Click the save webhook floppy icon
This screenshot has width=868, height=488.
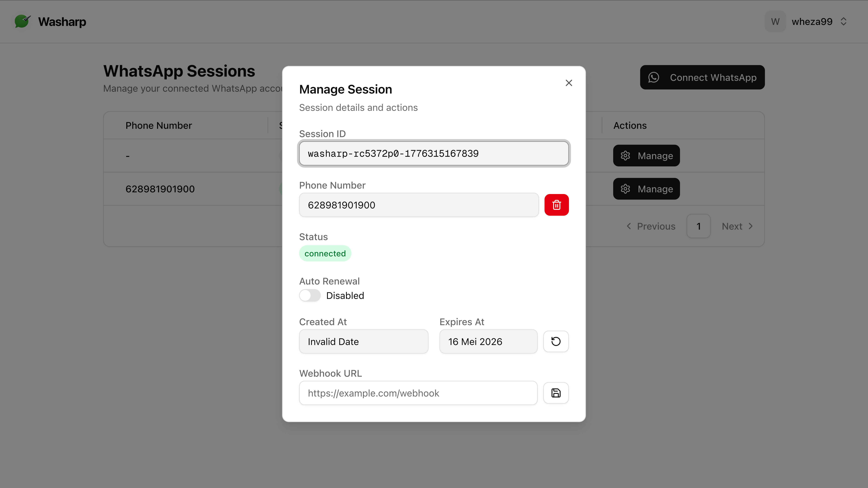pos(556,393)
